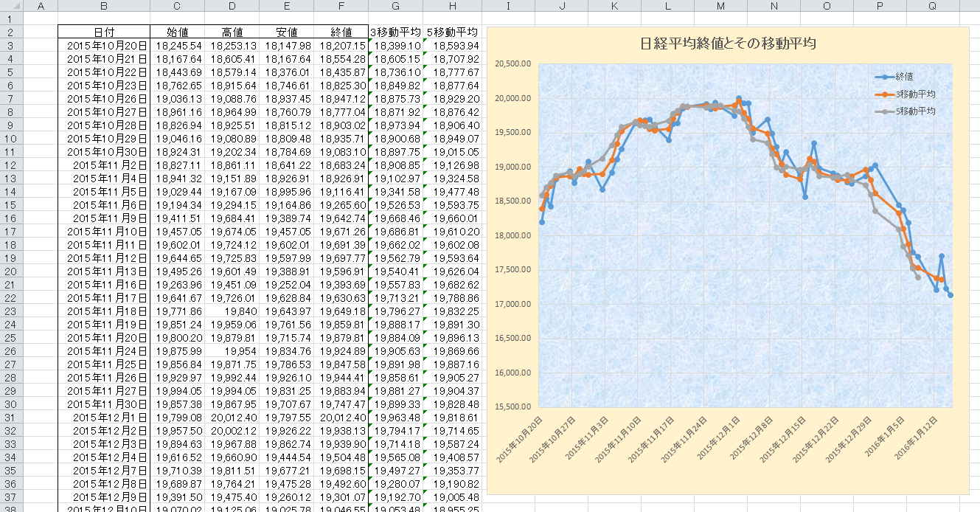Select row header 37

(x=12, y=497)
